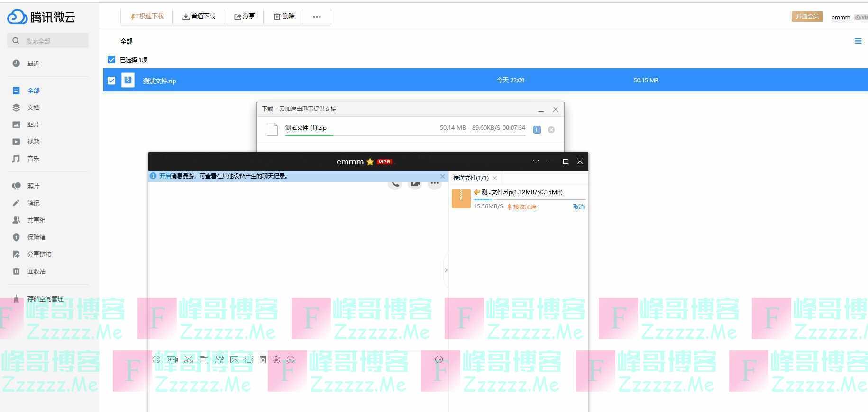The width and height of the screenshot is (868, 412).
Task: Cancel download with the gray X icon
Action: [x=551, y=130]
